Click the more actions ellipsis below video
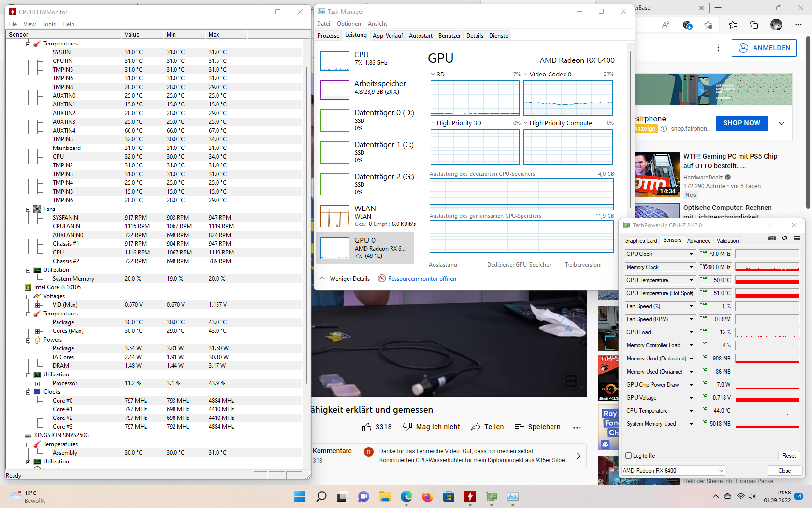Screen dimensions: 812x508 (x=577, y=427)
